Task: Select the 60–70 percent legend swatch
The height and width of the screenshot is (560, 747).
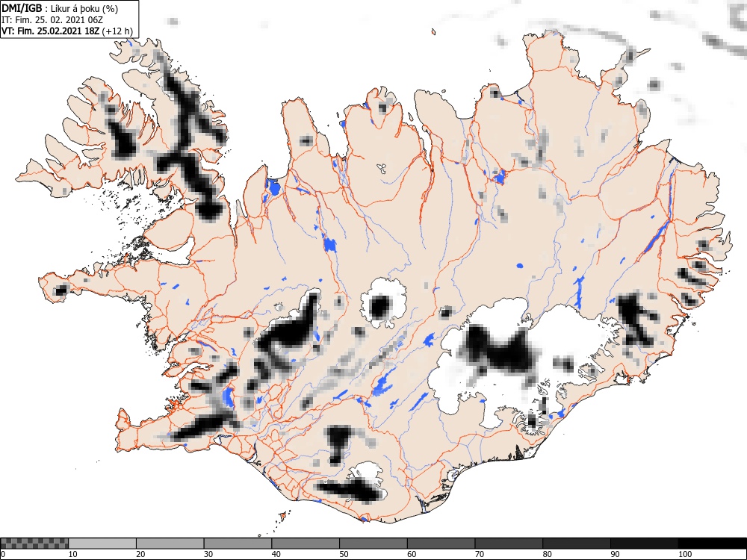Action: tap(441, 544)
